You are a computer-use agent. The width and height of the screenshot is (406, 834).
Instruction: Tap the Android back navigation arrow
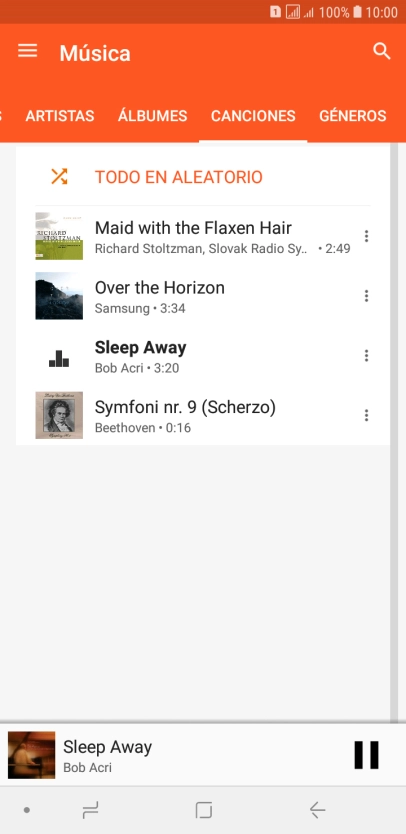coord(317,810)
